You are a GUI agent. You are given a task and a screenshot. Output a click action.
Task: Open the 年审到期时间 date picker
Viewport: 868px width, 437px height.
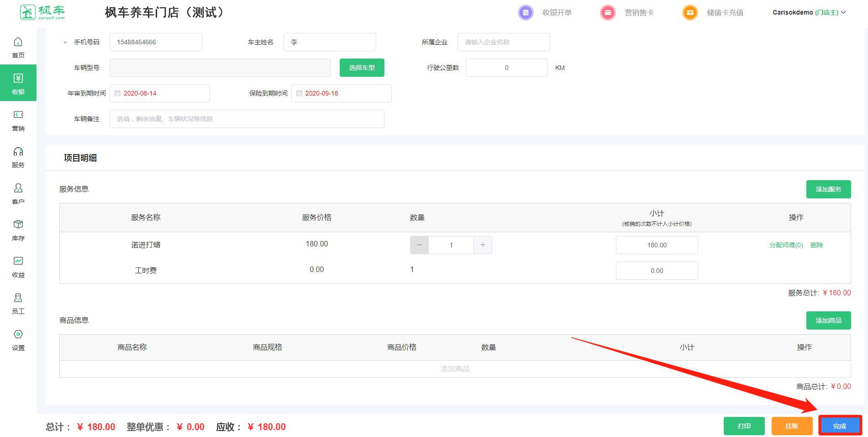point(159,93)
